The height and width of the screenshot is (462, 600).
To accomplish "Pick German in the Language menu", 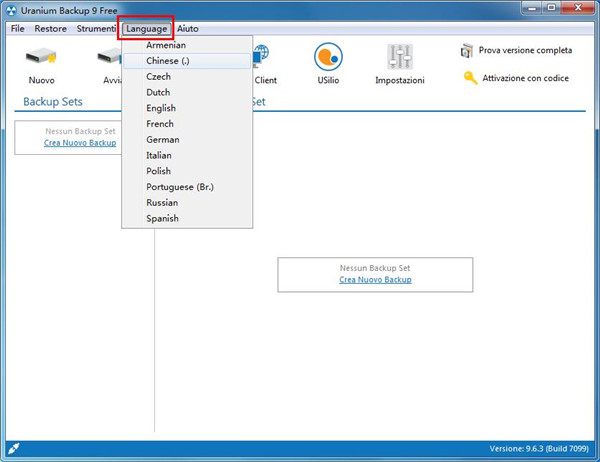I will (187, 140).
